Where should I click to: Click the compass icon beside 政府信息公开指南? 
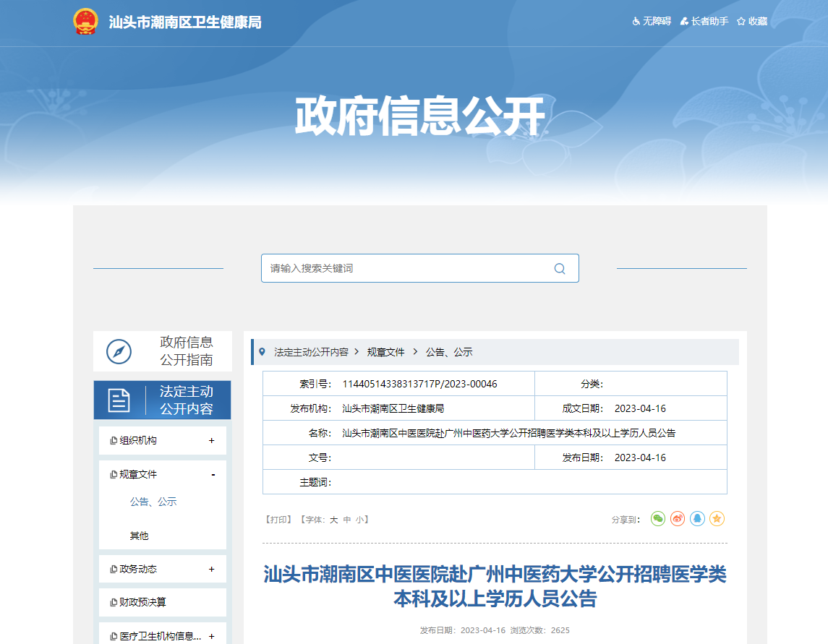[119, 351]
